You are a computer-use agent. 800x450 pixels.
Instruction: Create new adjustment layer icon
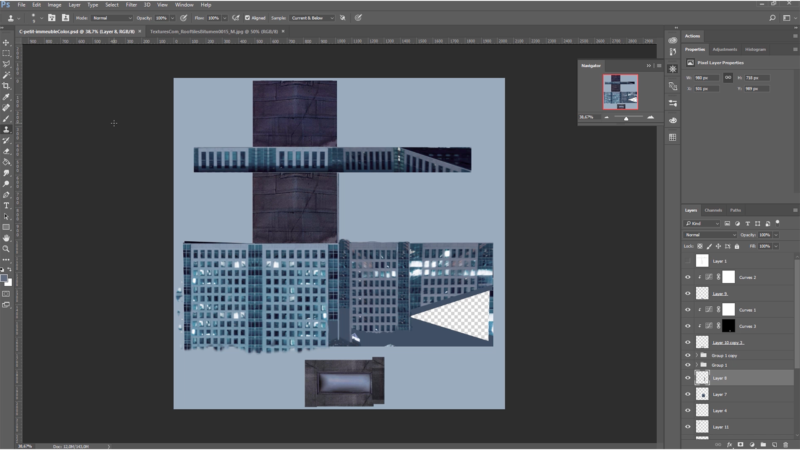tap(752, 445)
